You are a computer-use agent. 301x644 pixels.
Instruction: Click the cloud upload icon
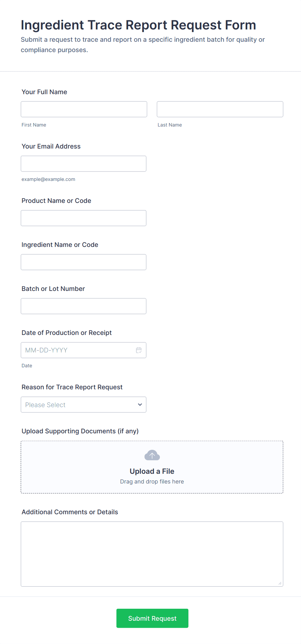(x=152, y=455)
